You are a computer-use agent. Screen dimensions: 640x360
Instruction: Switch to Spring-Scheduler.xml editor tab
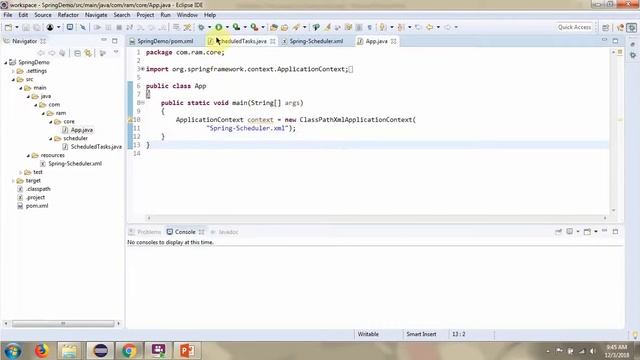(x=316, y=41)
